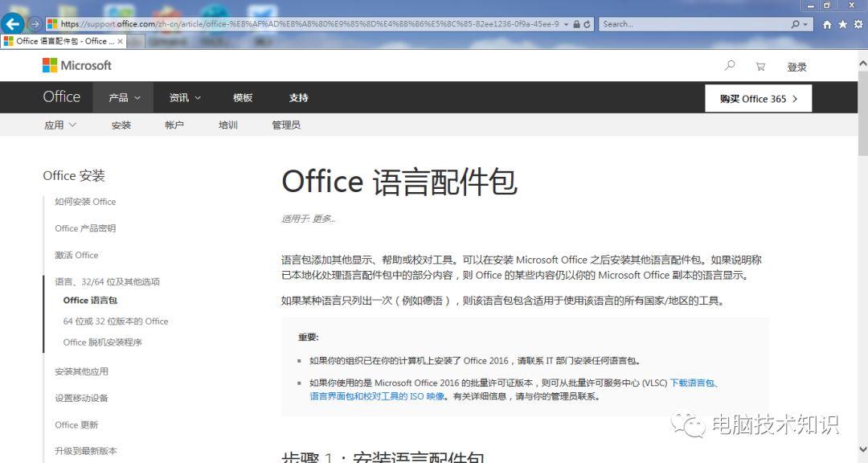868x463 pixels.
Task: Expand 升级到最新版本 in sidebar
Action: [86, 451]
